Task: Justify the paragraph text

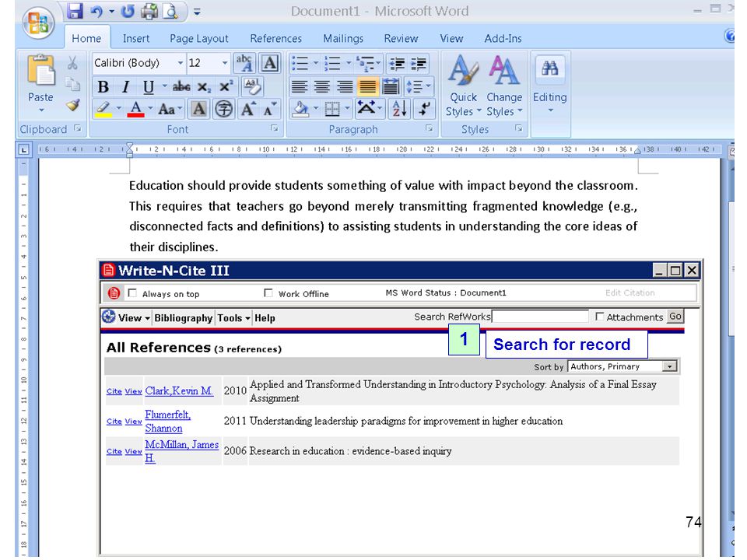Action: (367, 86)
